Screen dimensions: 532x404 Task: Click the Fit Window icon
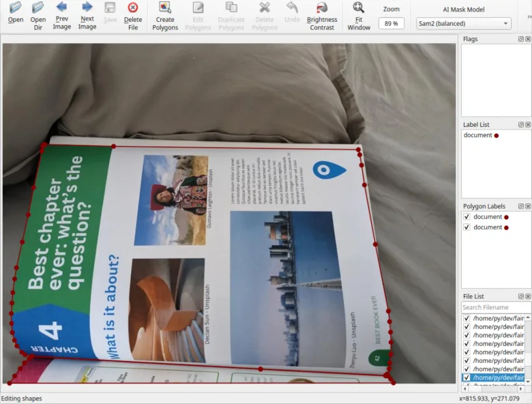[x=359, y=8]
